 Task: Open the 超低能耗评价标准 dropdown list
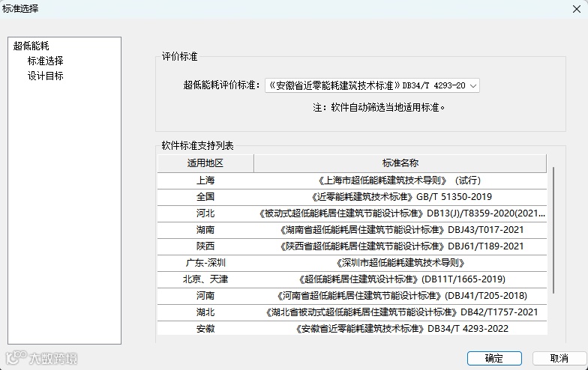(372, 85)
